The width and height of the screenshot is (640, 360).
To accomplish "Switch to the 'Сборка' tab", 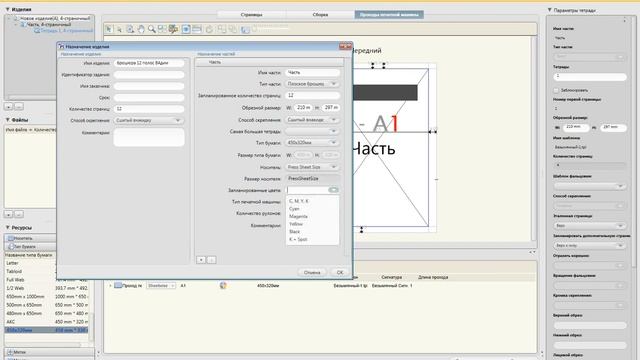I will 320,15.
